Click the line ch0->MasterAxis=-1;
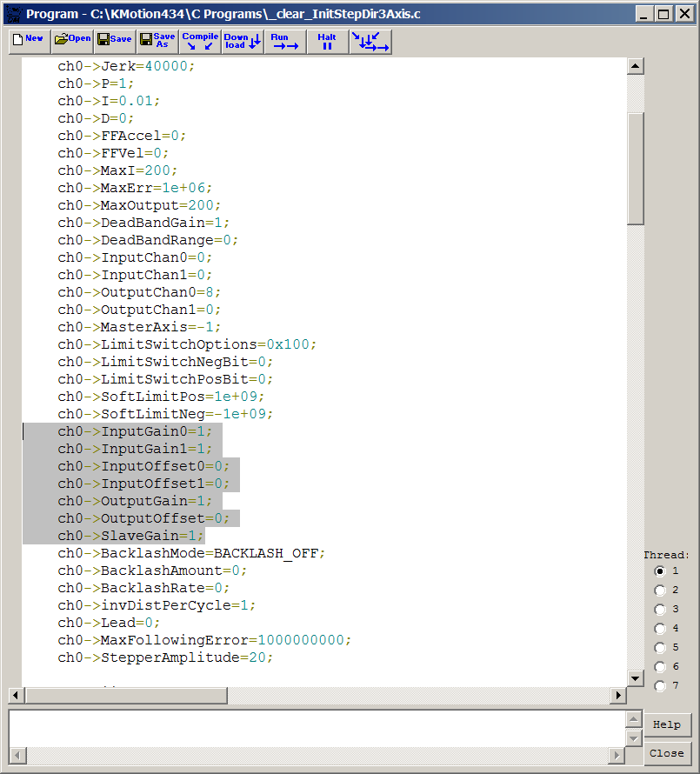The image size is (700, 774). pos(139,327)
